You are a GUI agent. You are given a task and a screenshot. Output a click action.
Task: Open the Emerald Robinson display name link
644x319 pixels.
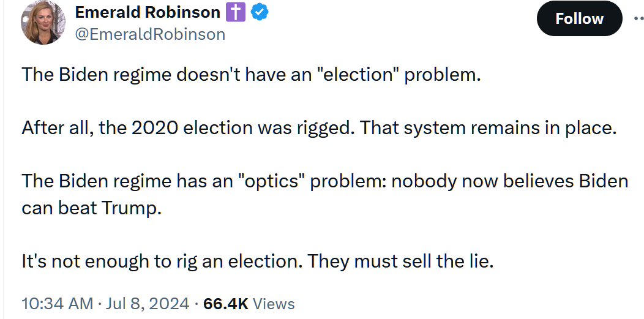click(147, 12)
